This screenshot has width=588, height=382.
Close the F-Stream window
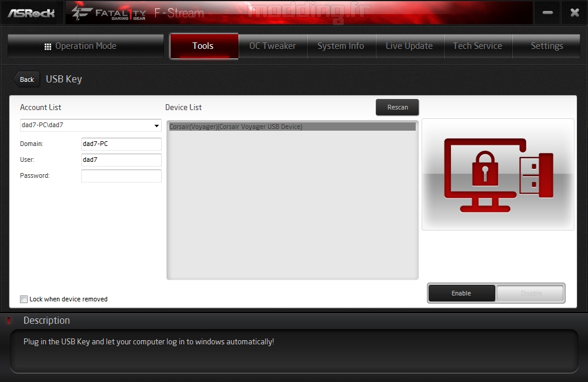tap(574, 13)
